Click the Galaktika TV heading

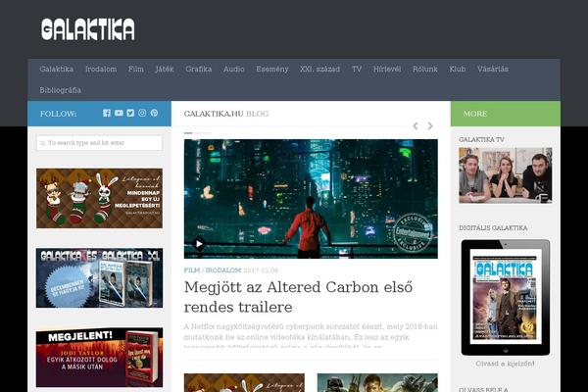481,139
